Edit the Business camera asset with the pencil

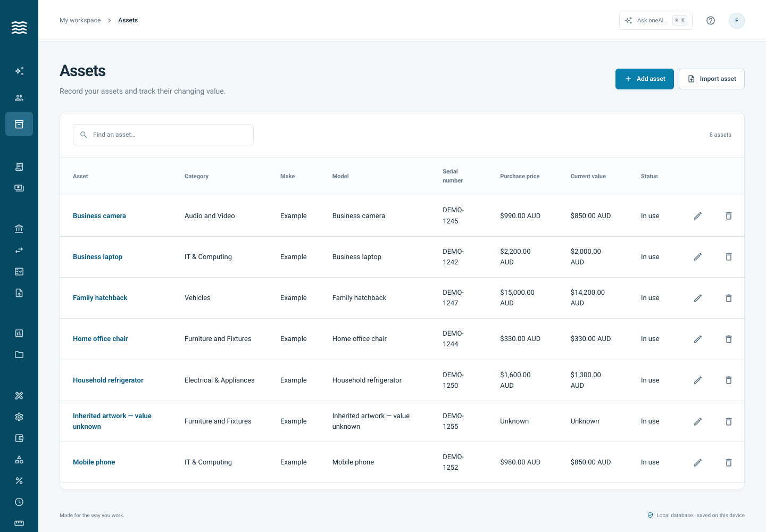click(x=698, y=216)
